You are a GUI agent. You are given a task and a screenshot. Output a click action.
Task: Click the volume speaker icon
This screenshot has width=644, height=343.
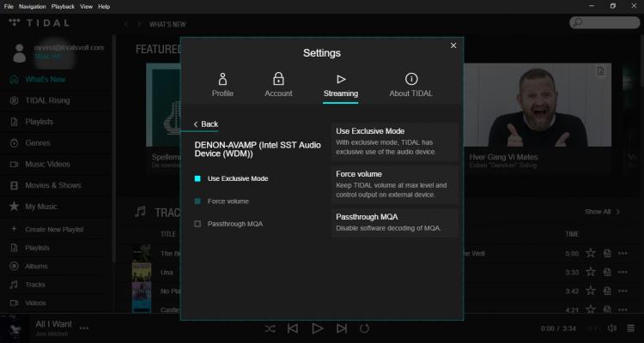612,328
